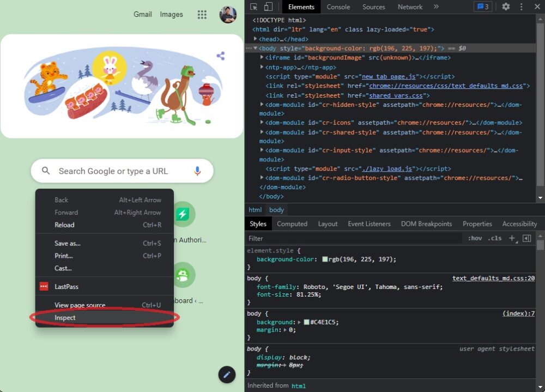Click the floating pencil edit button
This screenshot has height=392, width=545.
227,375
